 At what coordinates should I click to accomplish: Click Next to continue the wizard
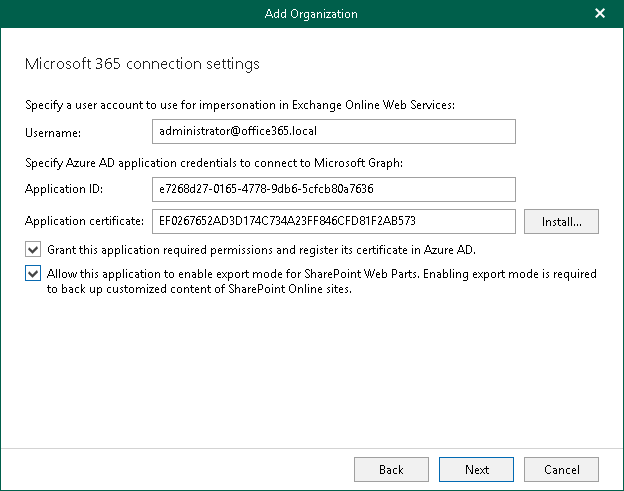tap(477, 469)
